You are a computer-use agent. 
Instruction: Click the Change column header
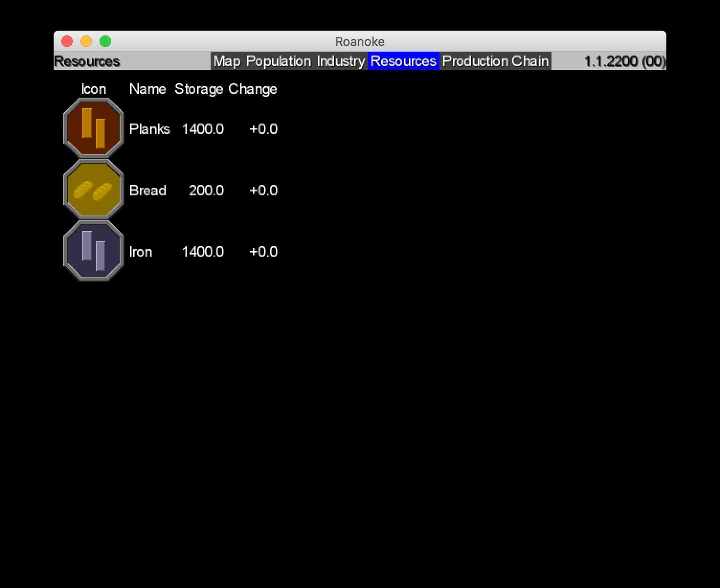click(253, 89)
